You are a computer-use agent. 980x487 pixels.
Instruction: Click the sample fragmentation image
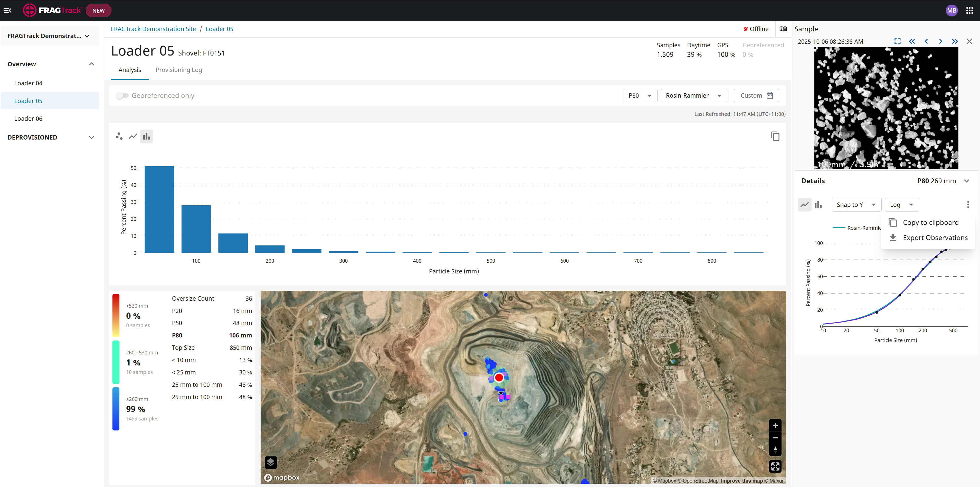[886, 108]
